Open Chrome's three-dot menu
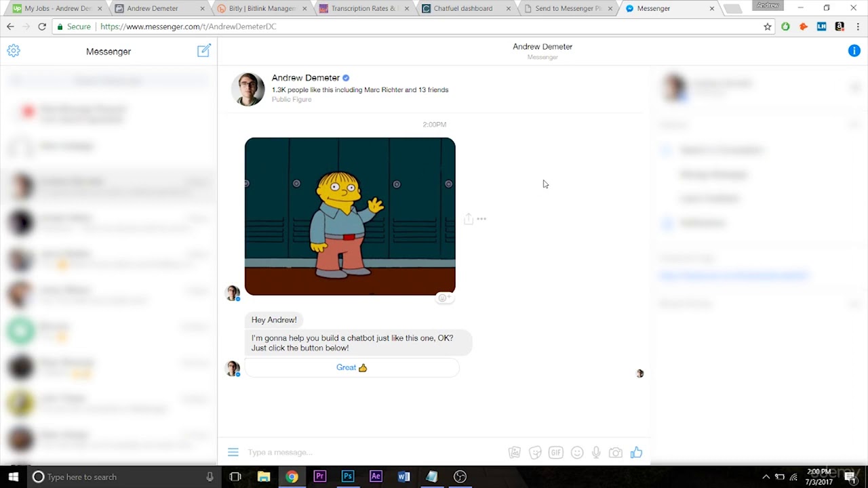This screenshot has height=488, width=868. pyautogui.click(x=857, y=26)
